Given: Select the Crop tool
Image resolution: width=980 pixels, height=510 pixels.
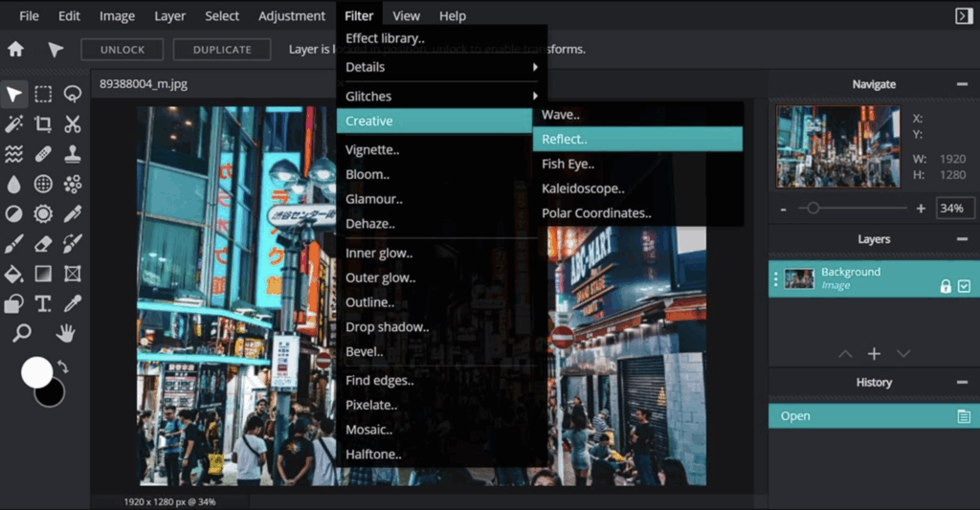Looking at the screenshot, I should tap(43, 123).
